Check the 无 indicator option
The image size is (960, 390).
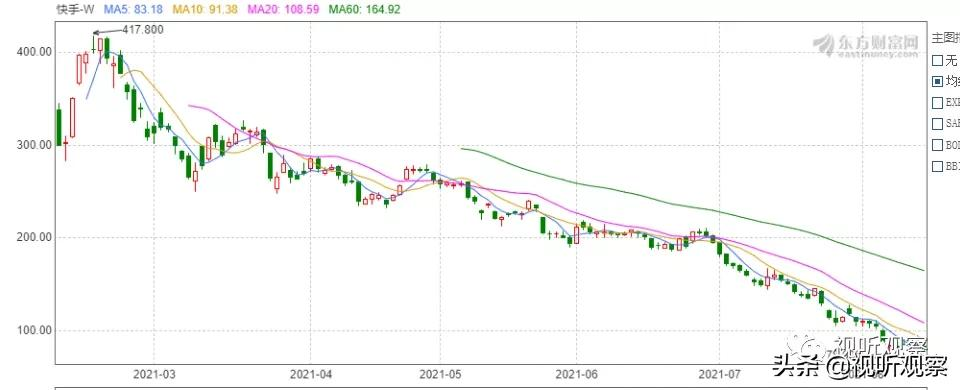pyautogui.click(x=937, y=61)
